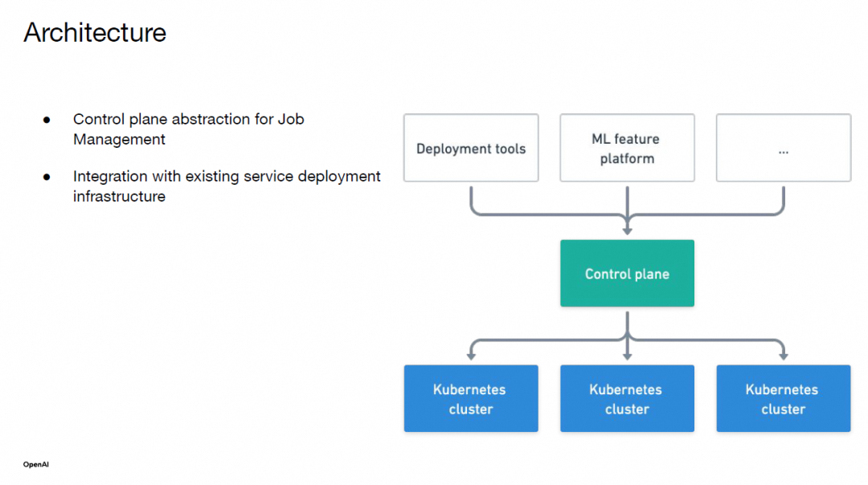Click the Architecture slide title
The height and width of the screenshot is (485, 868).
[x=95, y=32]
